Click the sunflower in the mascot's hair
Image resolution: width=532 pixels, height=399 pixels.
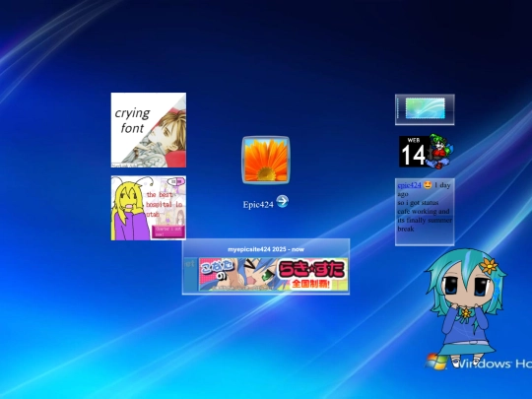[489, 266]
